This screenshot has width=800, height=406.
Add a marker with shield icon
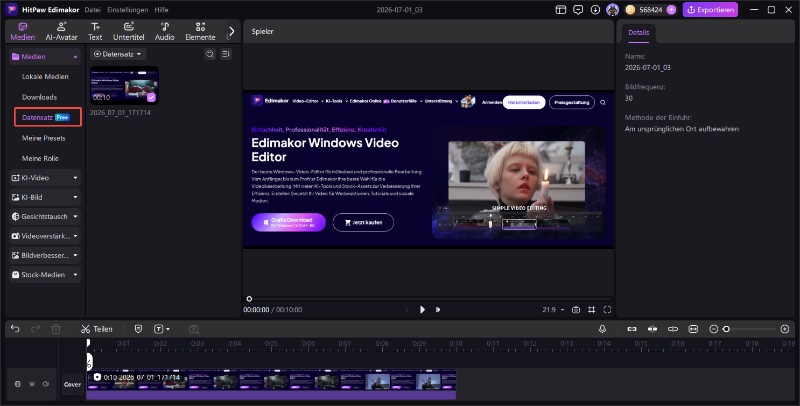click(x=138, y=329)
